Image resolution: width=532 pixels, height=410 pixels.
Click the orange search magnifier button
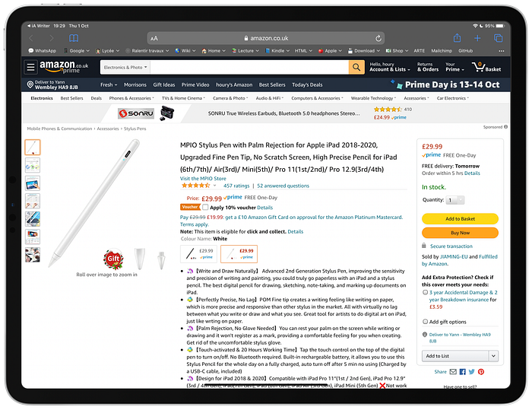356,67
